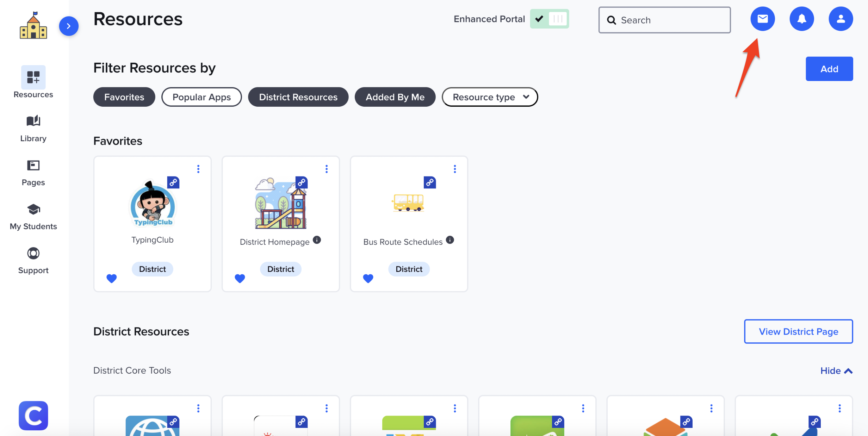The height and width of the screenshot is (436, 868).
Task: Click the Library book icon in sidebar
Action: (x=33, y=121)
